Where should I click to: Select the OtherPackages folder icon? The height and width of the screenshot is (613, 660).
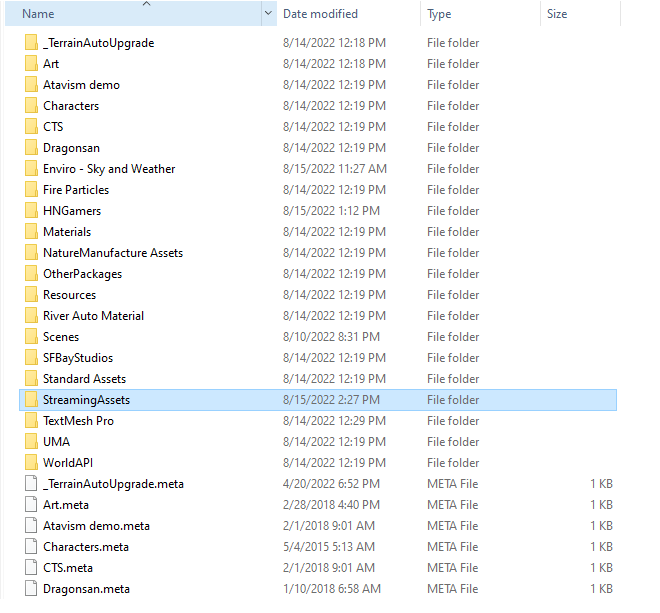(x=31, y=274)
